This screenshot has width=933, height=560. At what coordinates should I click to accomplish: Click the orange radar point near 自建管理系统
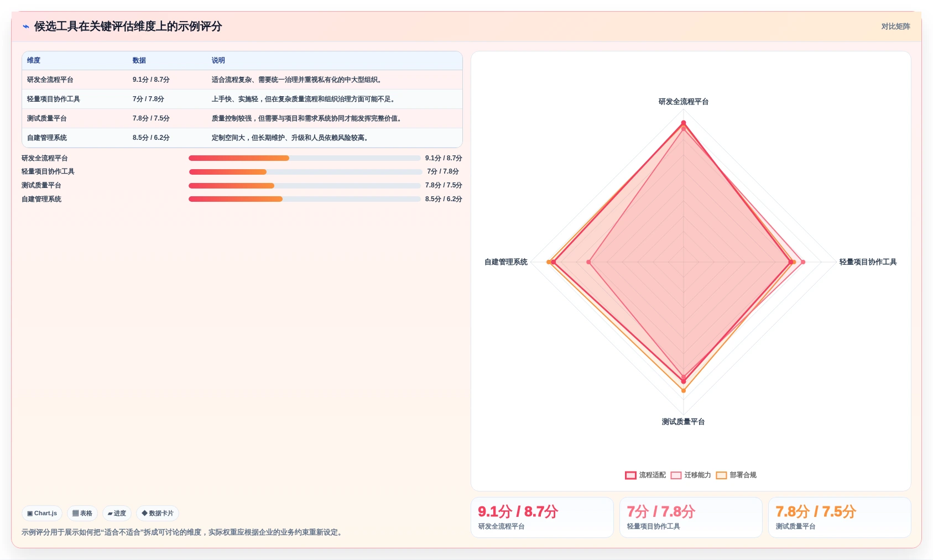[549, 262]
